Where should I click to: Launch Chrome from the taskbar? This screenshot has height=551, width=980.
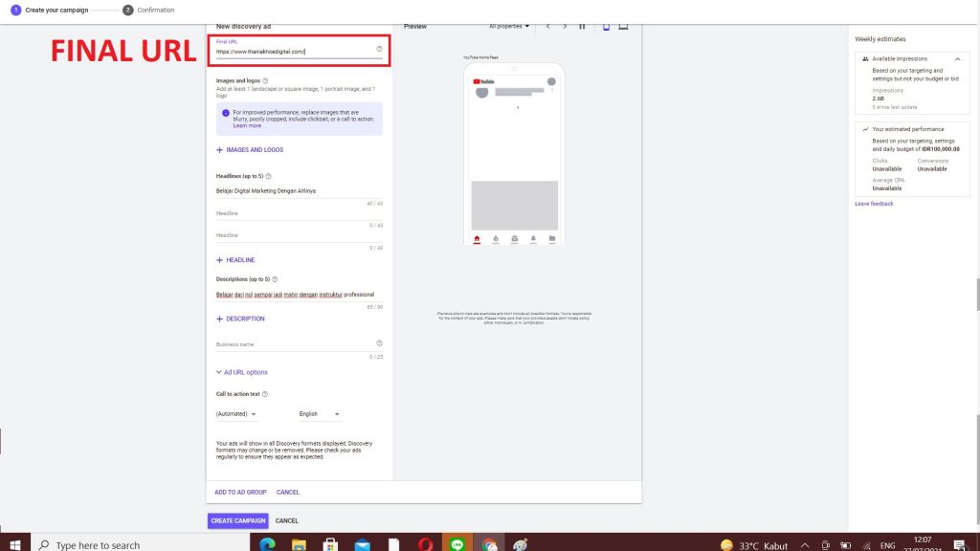489,542
